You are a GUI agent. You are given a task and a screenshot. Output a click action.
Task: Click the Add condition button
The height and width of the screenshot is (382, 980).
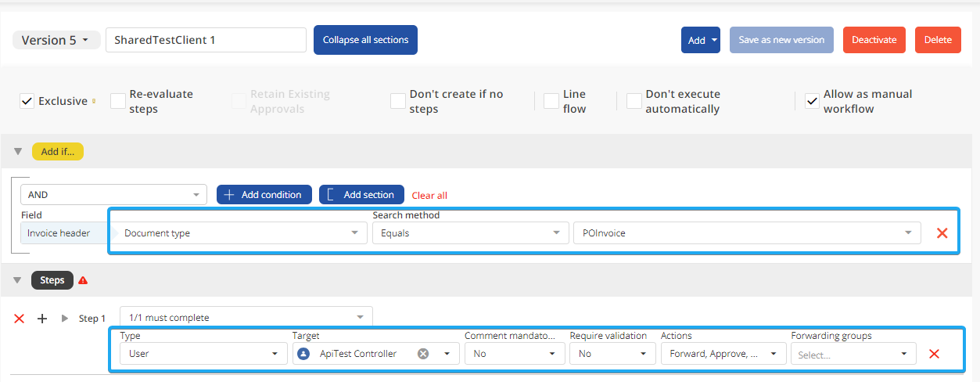click(x=264, y=195)
